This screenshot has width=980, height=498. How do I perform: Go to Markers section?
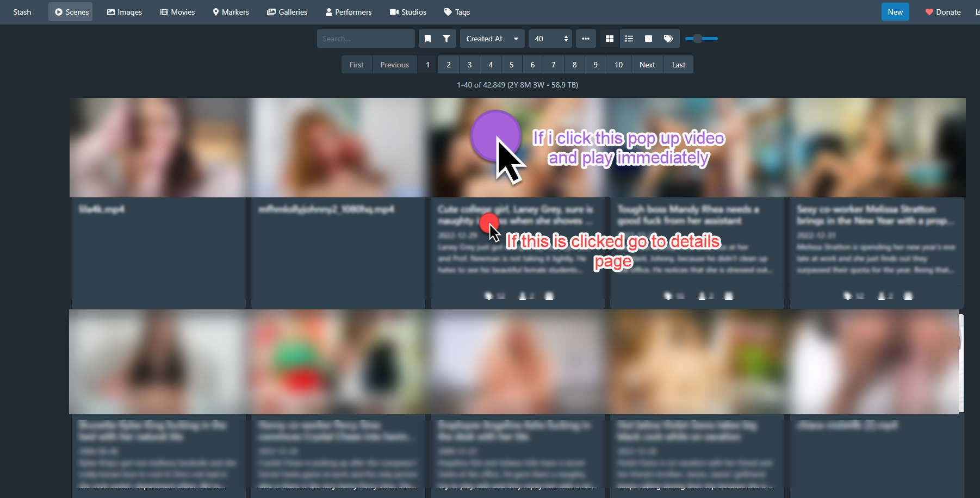click(231, 12)
